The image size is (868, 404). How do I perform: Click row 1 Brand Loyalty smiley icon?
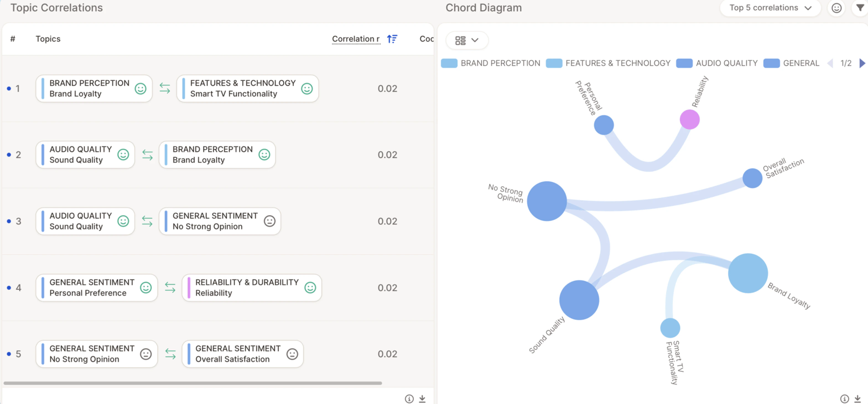click(x=141, y=89)
